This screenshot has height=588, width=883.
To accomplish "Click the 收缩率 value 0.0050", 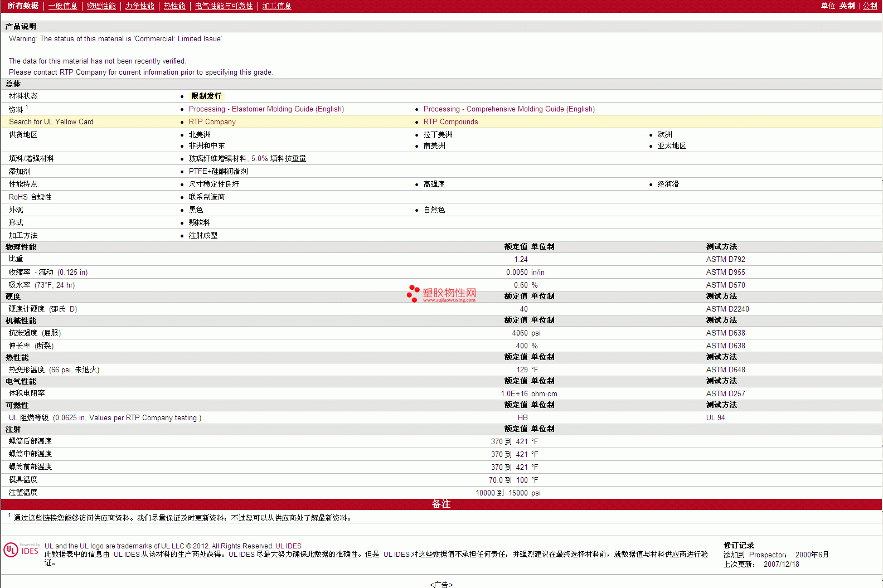I will click(x=517, y=273).
